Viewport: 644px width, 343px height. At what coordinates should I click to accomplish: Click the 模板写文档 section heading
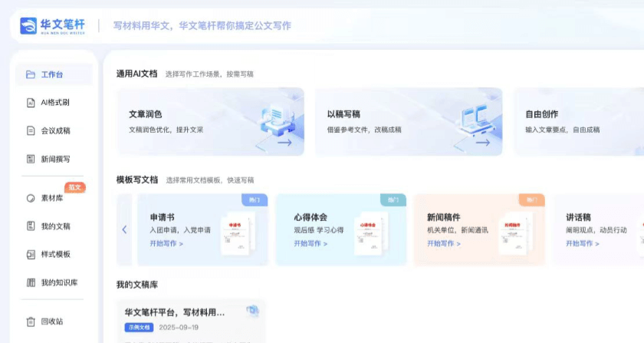pyautogui.click(x=136, y=180)
